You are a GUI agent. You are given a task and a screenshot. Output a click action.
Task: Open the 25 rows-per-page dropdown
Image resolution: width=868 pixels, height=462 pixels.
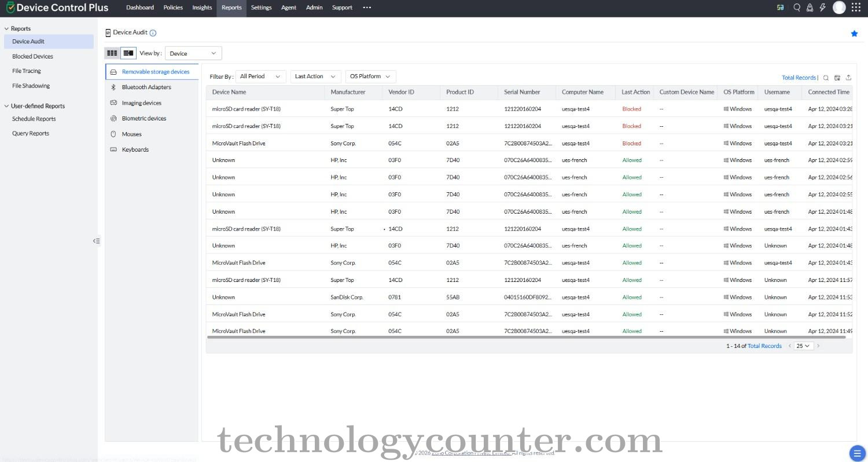pyautogui.click(x=804, y=346)
